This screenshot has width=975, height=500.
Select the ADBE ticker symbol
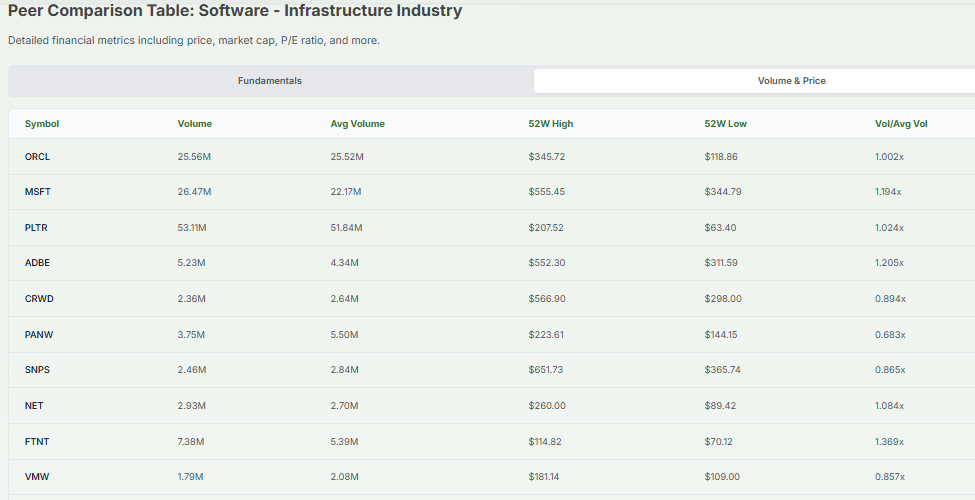pyautogui.click(x=37, y=263)
